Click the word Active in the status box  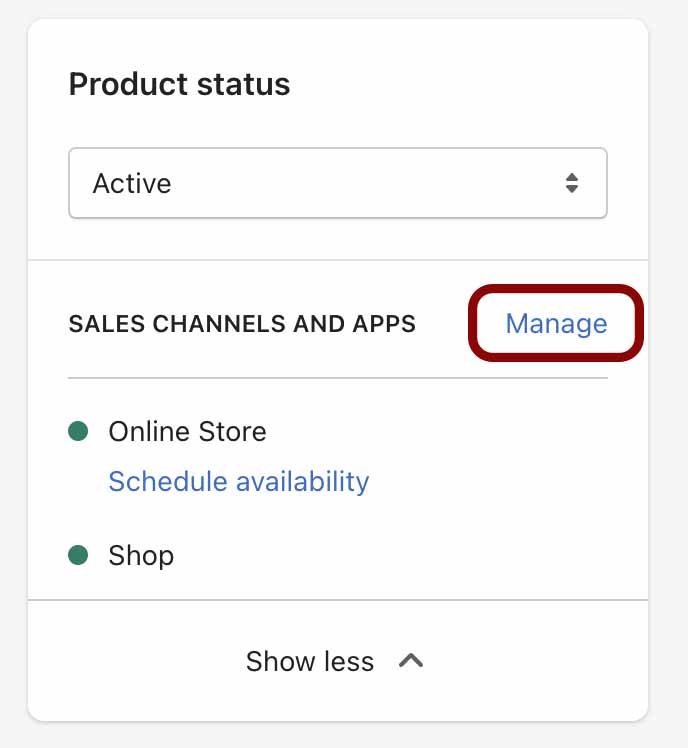pyautogui.click(x=132, y=183)
